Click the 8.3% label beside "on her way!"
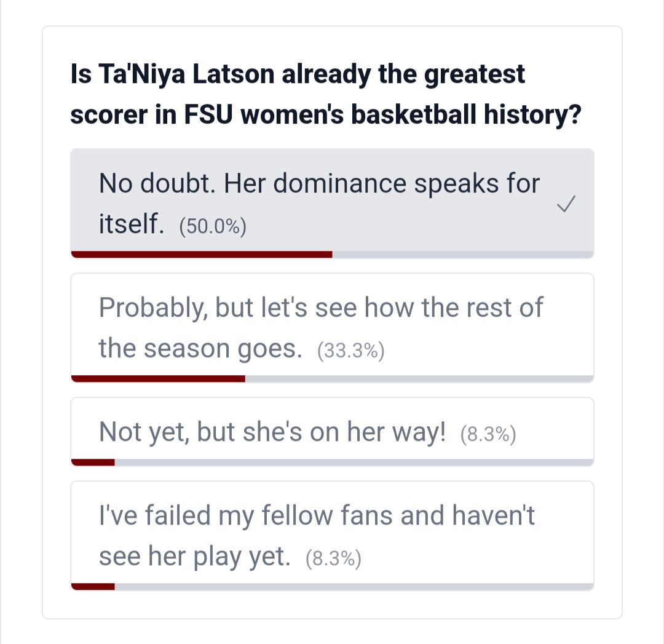This screenshot has height=644, width=664. point(488,435)
